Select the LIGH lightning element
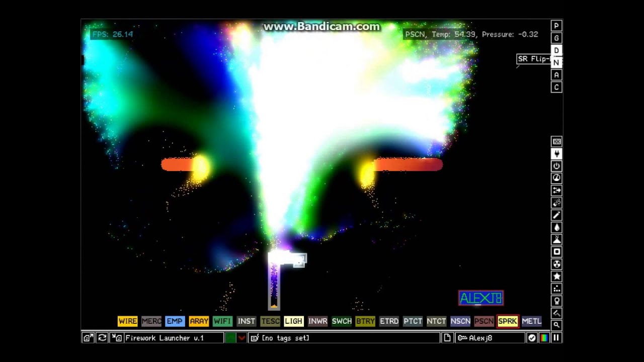This screenshot has height=362, width=644. click(x=294, y=321)
